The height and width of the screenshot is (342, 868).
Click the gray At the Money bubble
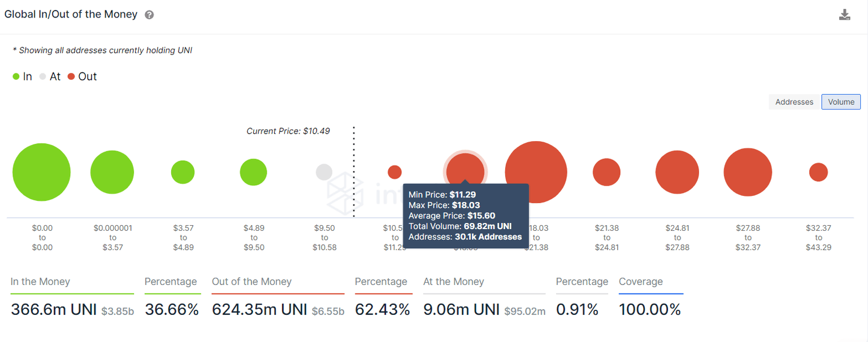pyautogui.click(x=324, y=172)
